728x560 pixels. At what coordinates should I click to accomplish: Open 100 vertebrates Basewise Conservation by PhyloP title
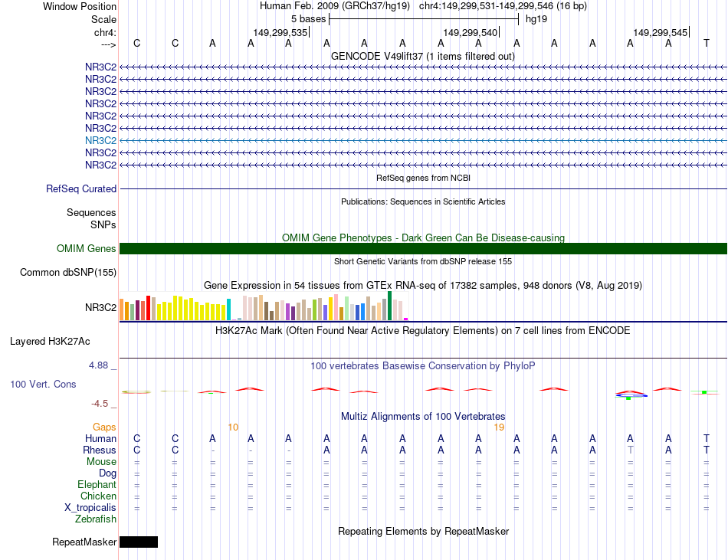click(x=423, y=365)
